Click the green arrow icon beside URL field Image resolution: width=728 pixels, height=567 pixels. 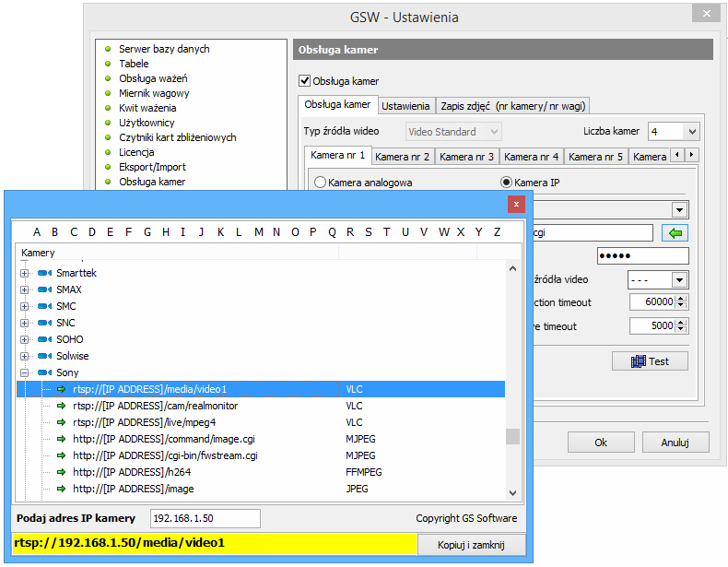pos(675,233)
